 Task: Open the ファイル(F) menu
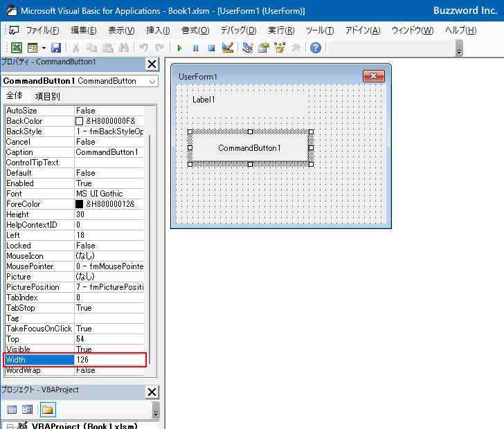pos(42,30)
